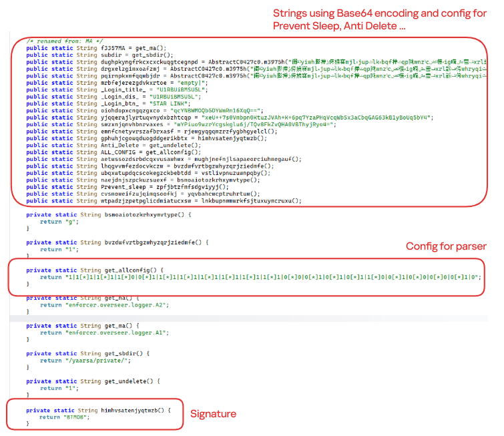Click the 'Config for parser' annotation label

click(446, 246)
